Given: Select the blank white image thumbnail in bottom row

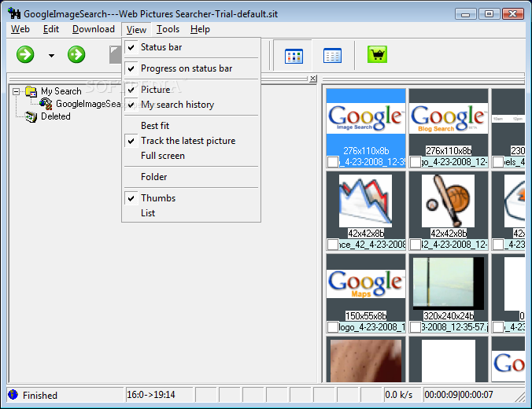Looking at the screenshot, I should (x=449, y=361).
